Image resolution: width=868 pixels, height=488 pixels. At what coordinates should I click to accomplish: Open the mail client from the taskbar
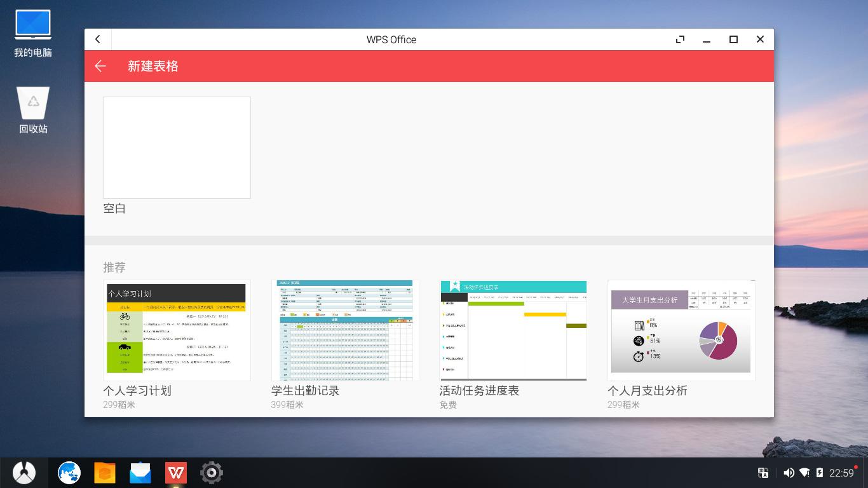[140, 472]
